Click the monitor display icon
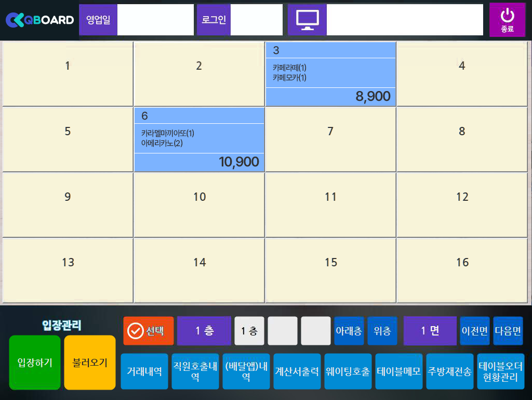Viewport: 532px width, 400px height. pyautogui.click(x=307, y=20)
